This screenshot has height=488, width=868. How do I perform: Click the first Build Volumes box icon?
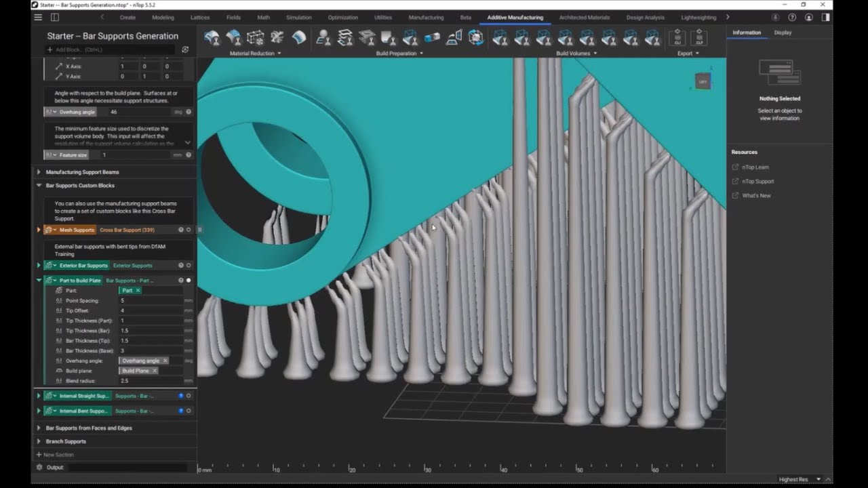pos(500,38)
